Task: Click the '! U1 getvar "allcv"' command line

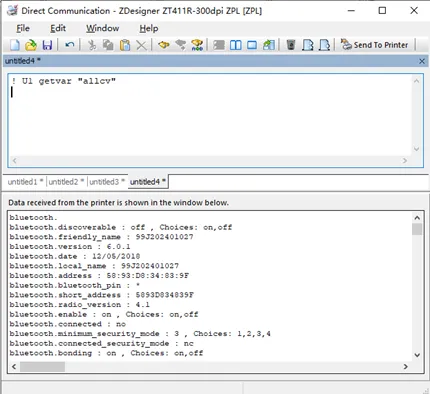Action: click(x=63, y=81)
